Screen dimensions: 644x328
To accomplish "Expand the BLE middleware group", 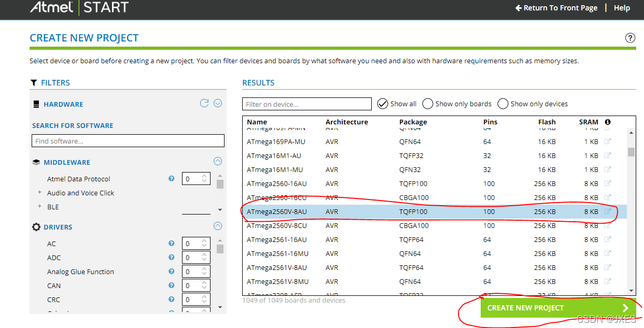I will [x=39, y=206].
